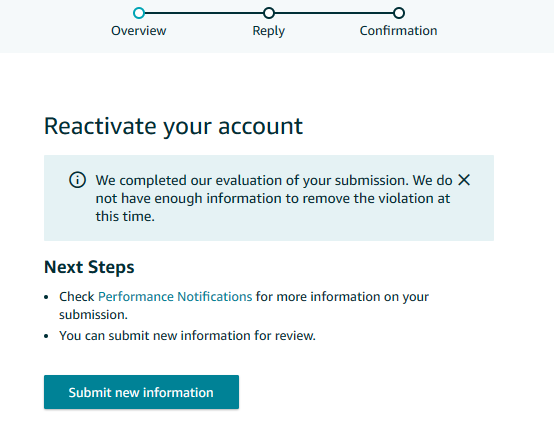Click the bullet marker before 'You can submit'
Viewport: 554px width, 433px height.
[46, 336]
